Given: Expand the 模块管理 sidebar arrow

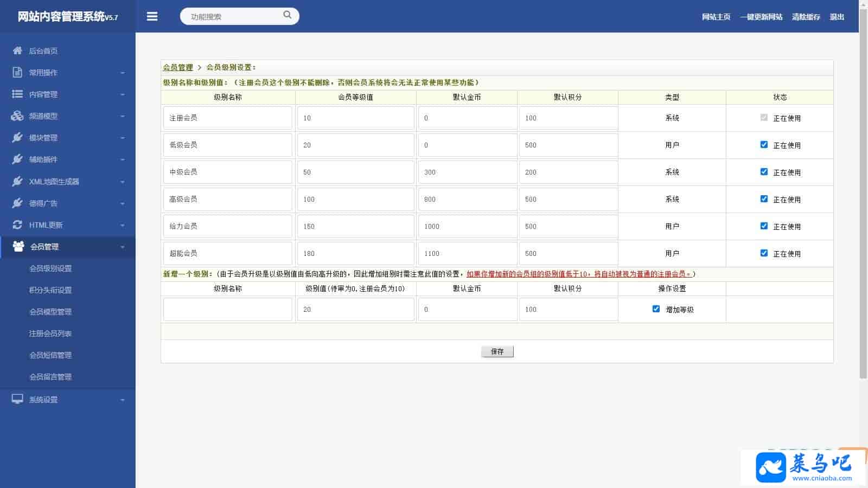Looking at the screenshot, I should [x=123, y=138].
